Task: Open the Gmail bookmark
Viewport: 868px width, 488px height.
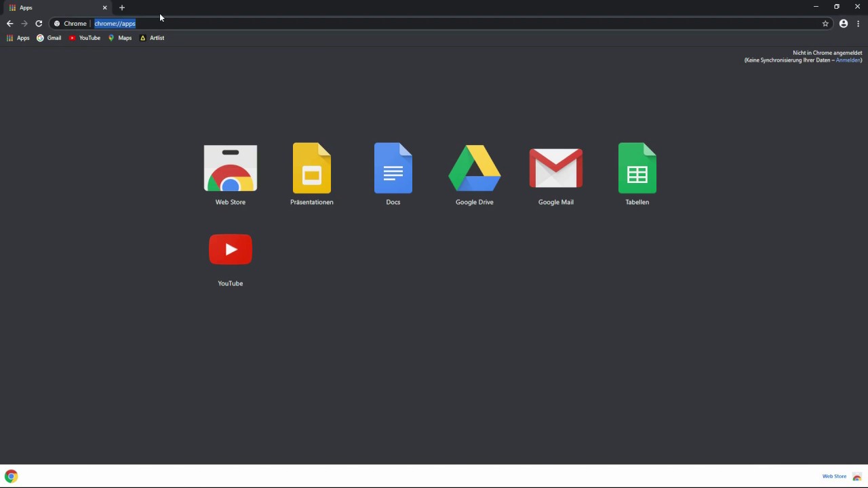Action: (x=49, y=38)
